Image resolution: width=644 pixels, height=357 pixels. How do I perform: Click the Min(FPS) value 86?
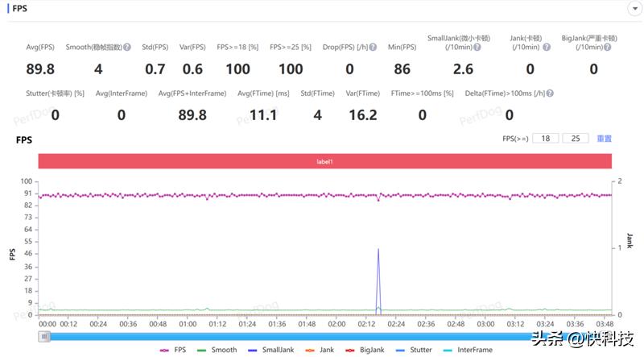402,69
